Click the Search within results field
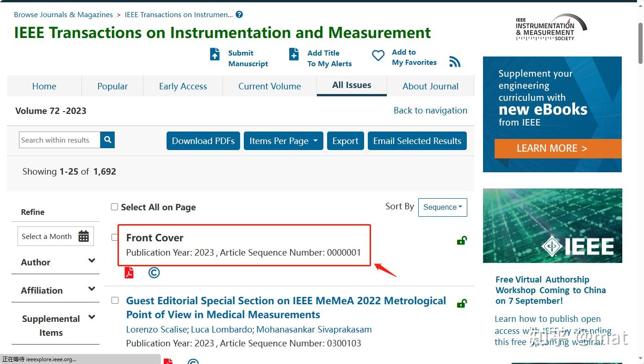This screenshot has height=364, width=644. tap(60, 140)
